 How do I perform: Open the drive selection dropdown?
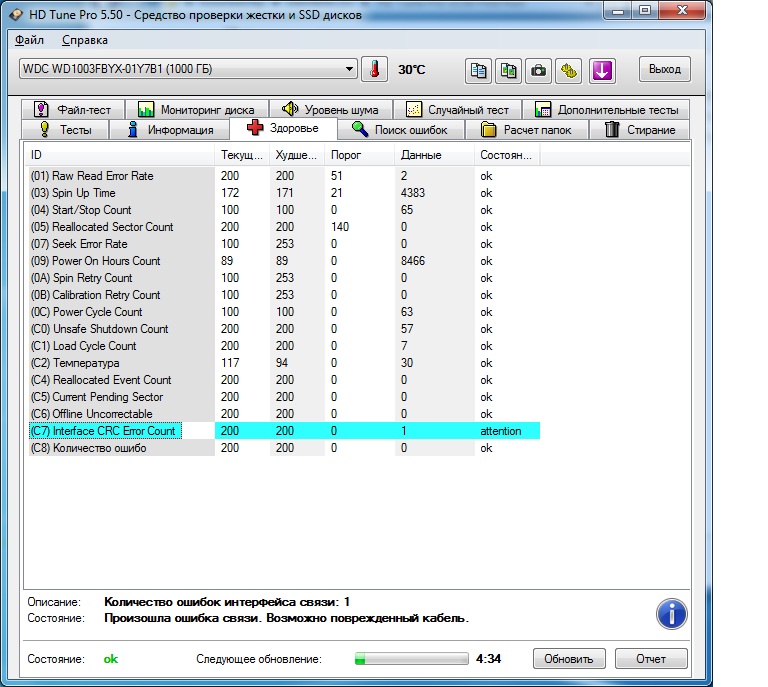(188, 69)
